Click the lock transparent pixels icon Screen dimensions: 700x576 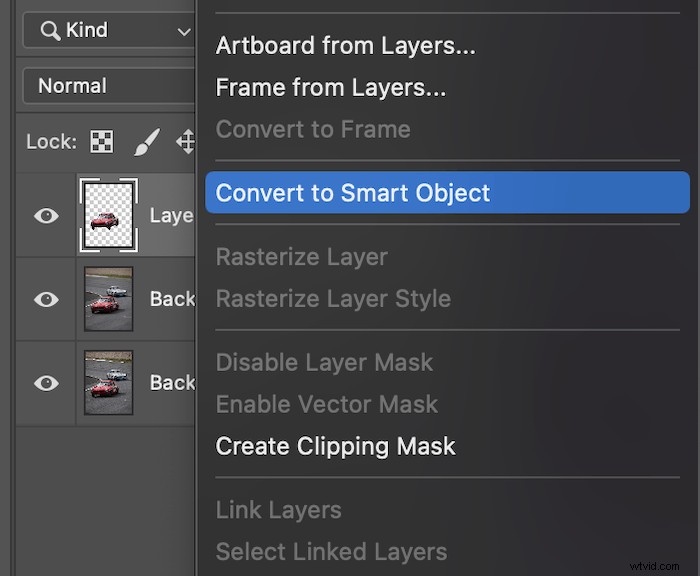tap(102, 142)
